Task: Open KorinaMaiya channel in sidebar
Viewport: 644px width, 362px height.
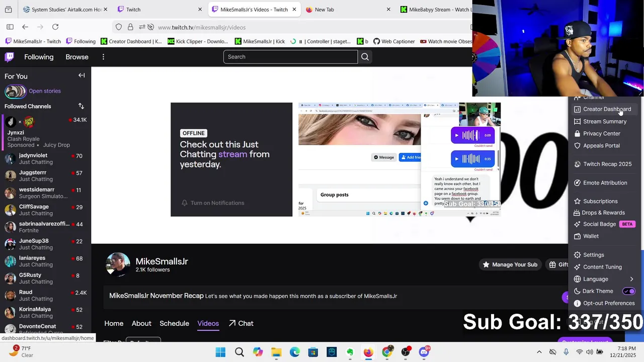Action: coord(45,313)
